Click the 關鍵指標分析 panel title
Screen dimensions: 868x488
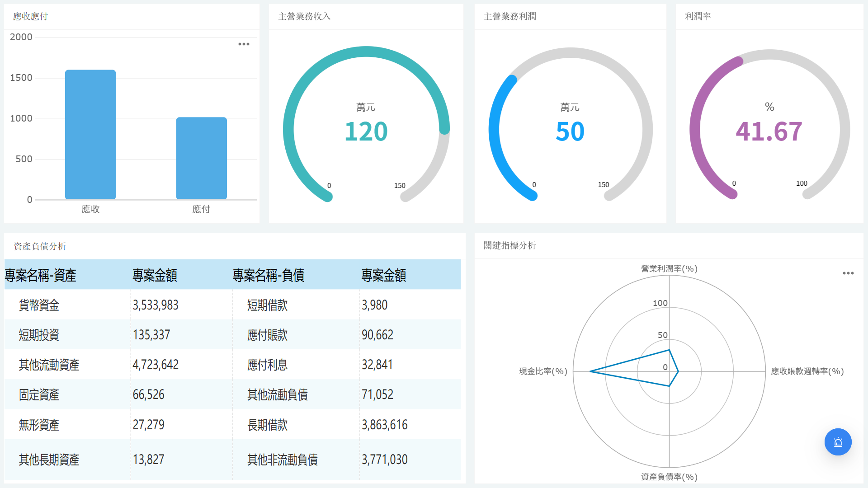tap(509, 245)
